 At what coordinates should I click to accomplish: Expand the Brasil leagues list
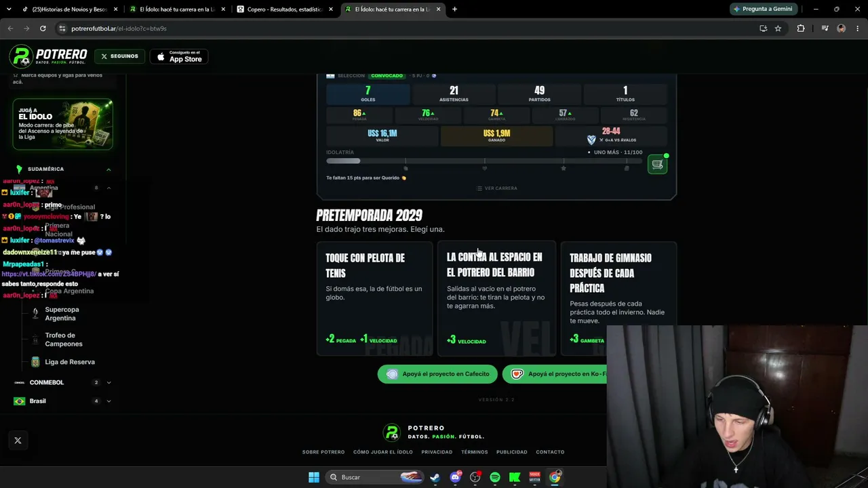point(108,401)
